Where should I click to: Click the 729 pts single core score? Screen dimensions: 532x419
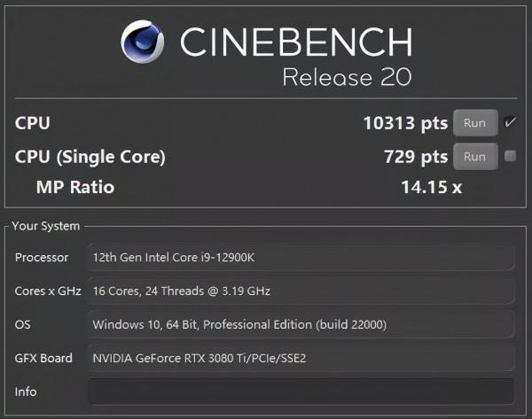[415, 157]
